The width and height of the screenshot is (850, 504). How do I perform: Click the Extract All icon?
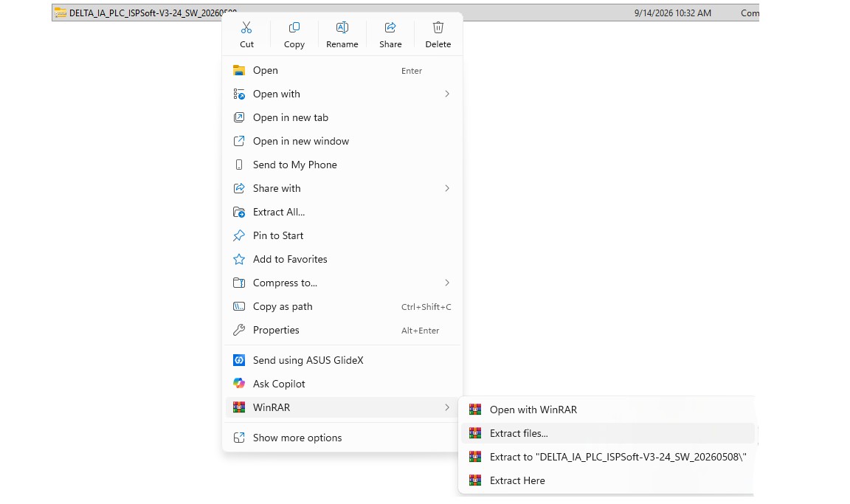coord(238,213)
